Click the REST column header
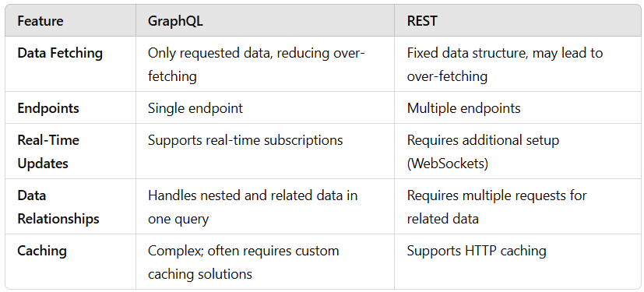This screenshot has height=292, width=644. click(x=422, y=20)
